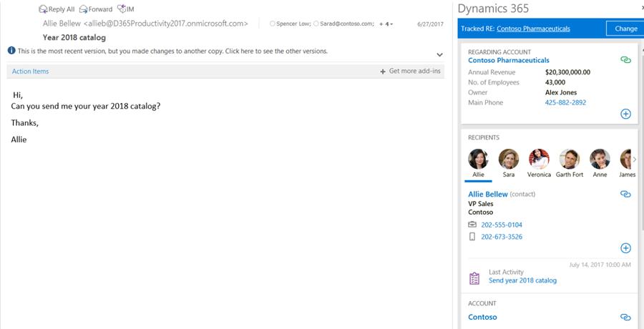Call business phone 202-555-0104

click(x=502, y=225)
